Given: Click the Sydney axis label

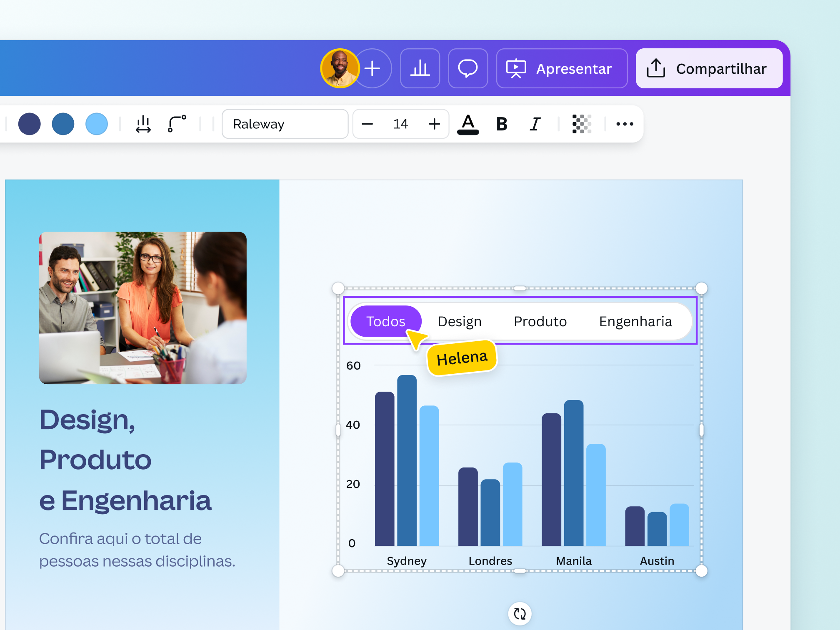Looking at the screenshot, I should pyautogui.click(x=407, y=561).
